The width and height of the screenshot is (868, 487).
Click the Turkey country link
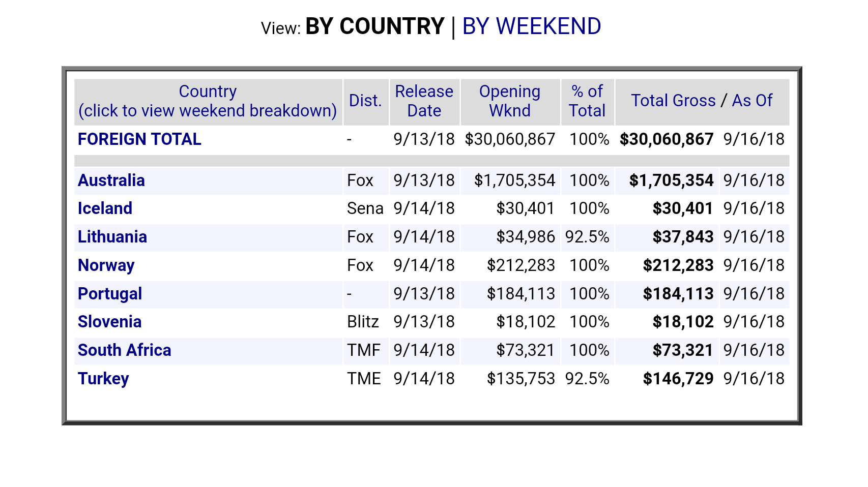[103, 379]
